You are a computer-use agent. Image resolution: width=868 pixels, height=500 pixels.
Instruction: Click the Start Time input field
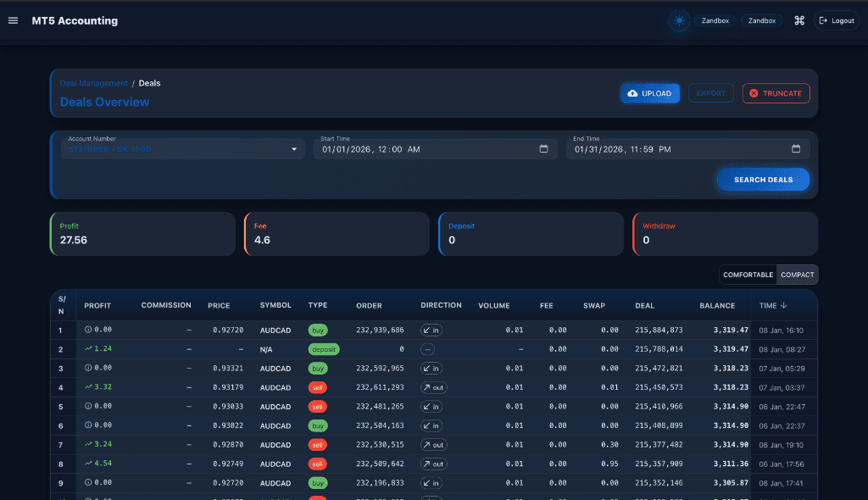424,149
